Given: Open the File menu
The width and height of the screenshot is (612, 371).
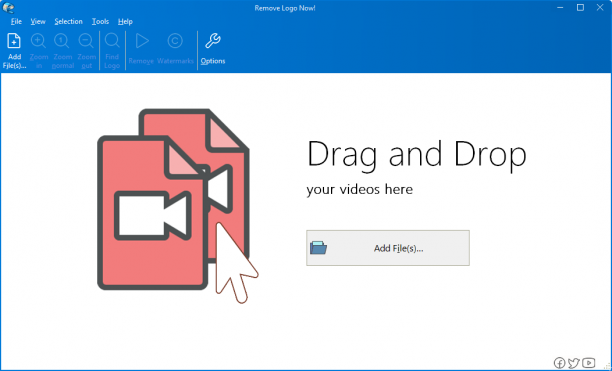Looking at the screenshot, I should [16, 21].
